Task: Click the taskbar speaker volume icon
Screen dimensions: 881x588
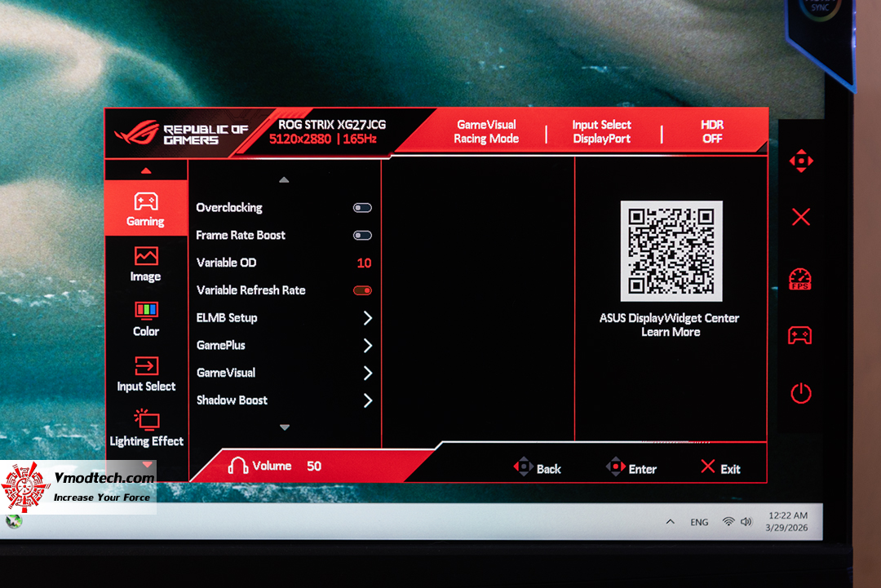Action: [746, 522]
